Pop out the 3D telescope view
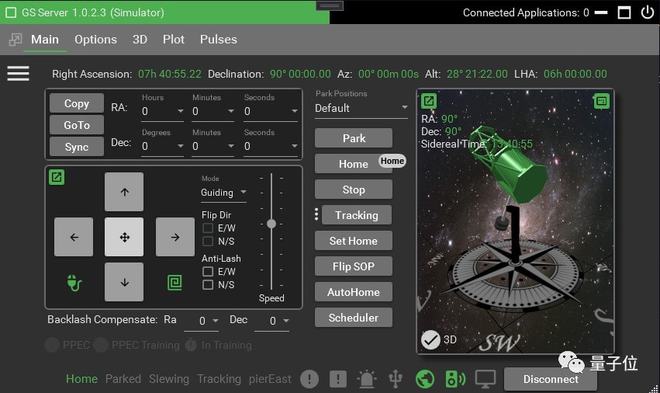The image size is (660, 393). [x=429, y=101]
